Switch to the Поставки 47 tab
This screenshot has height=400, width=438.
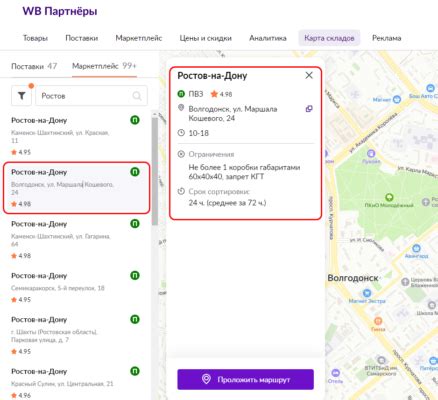34,66
